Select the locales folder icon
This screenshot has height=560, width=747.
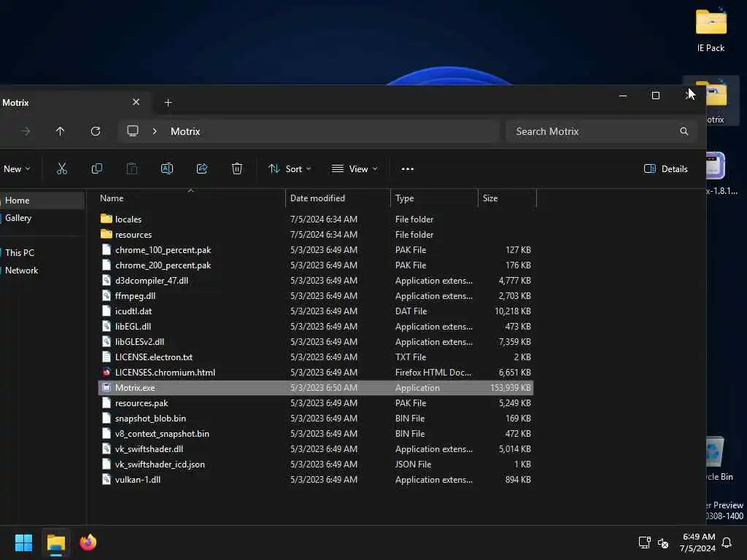107,219
